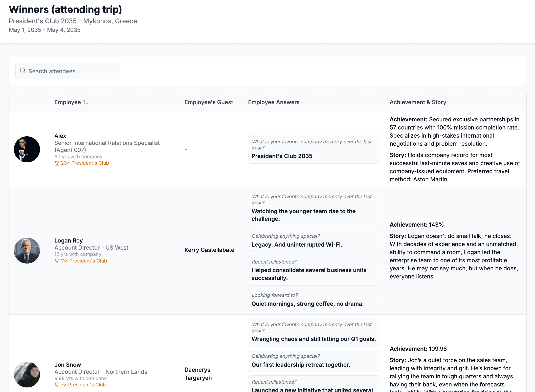Click Alex's favorite company memory answer card

tap(314, 149)
